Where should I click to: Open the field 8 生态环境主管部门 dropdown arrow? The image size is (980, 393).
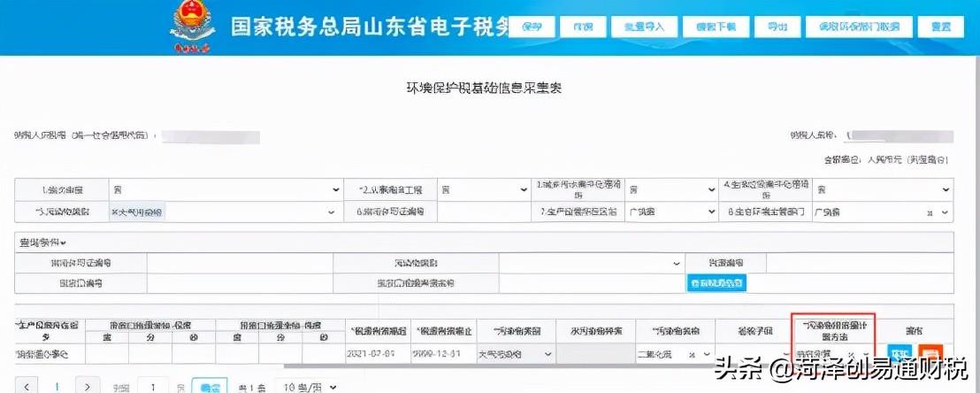[945, 212]
